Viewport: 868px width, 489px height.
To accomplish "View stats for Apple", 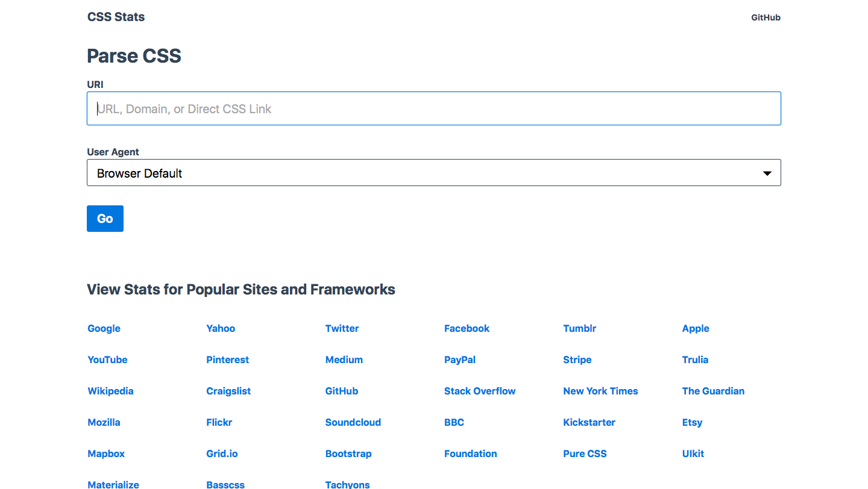I will pyautogui.click(x=696, y=328).
